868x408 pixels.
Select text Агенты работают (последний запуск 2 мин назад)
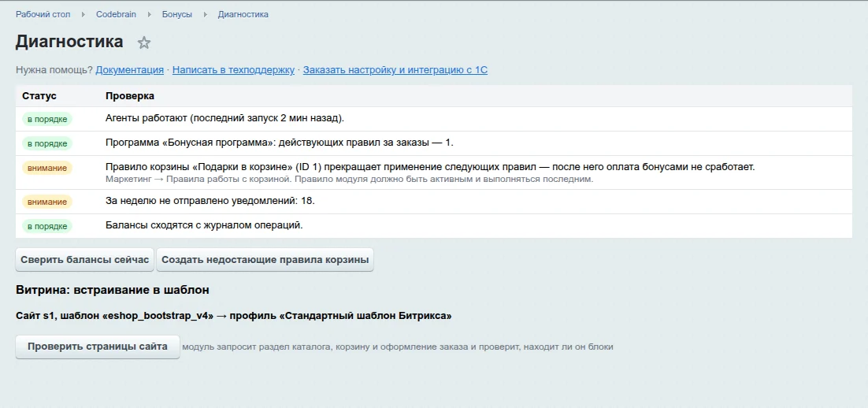224,118
